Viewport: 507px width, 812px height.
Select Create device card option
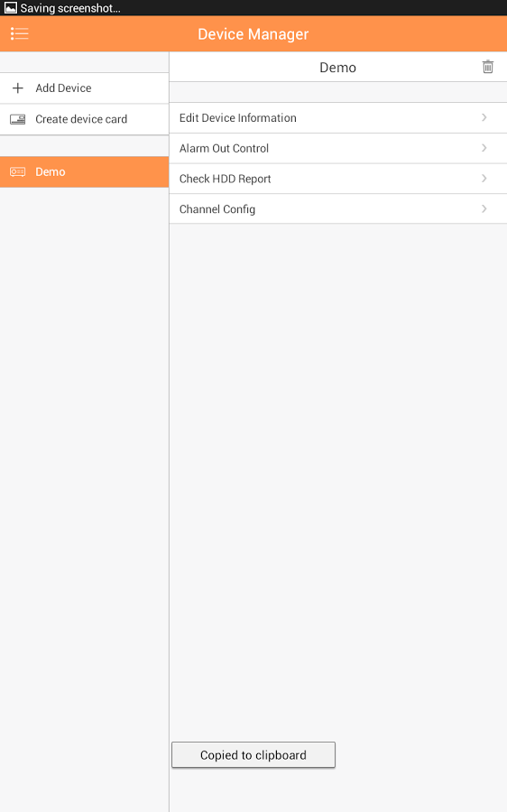[x=85, y=119]
